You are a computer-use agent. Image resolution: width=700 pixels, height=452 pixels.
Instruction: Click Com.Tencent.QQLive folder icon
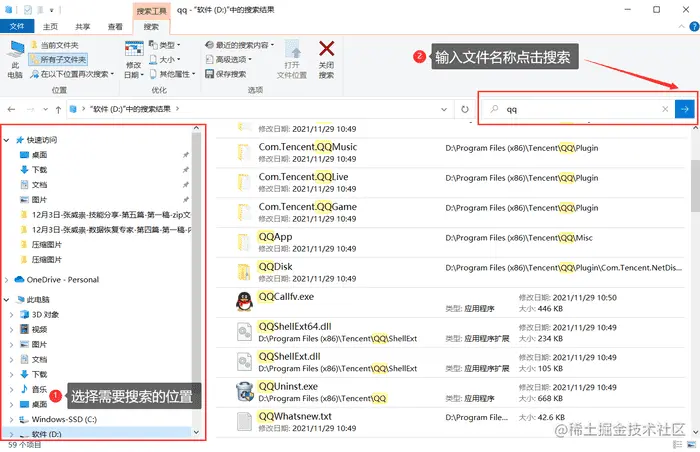click(244, 182)
